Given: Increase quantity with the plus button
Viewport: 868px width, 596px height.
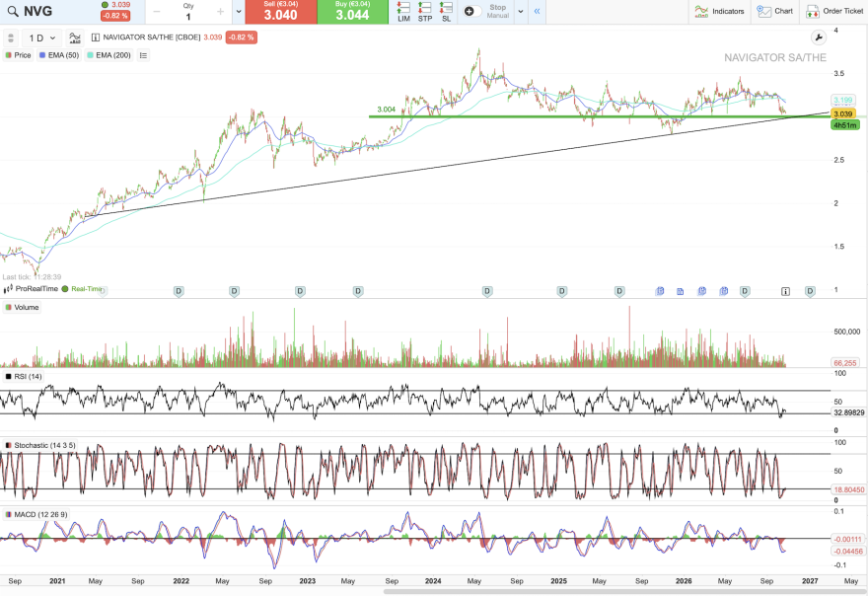Looking at the screenshot, I should tap(220, 12).
